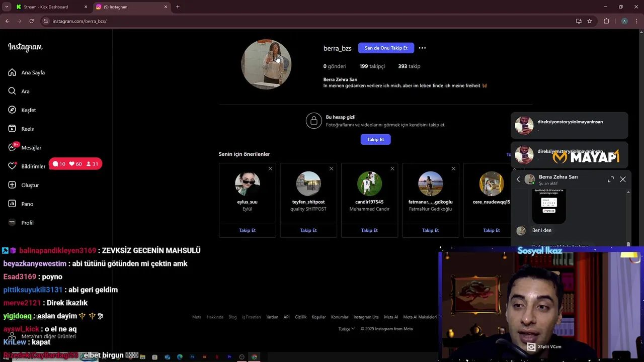The image size is (644, 362).
Task: Click the Instagram logo
Action: point(25,47)
